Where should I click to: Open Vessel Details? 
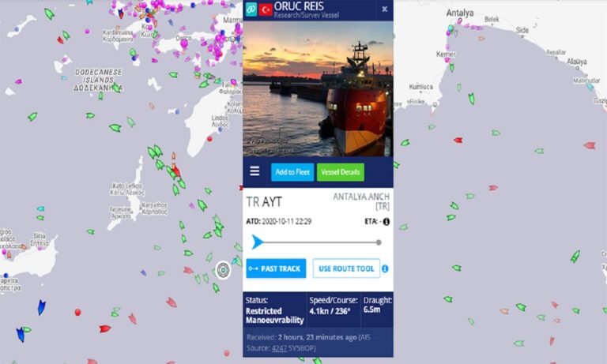(341, 172)
